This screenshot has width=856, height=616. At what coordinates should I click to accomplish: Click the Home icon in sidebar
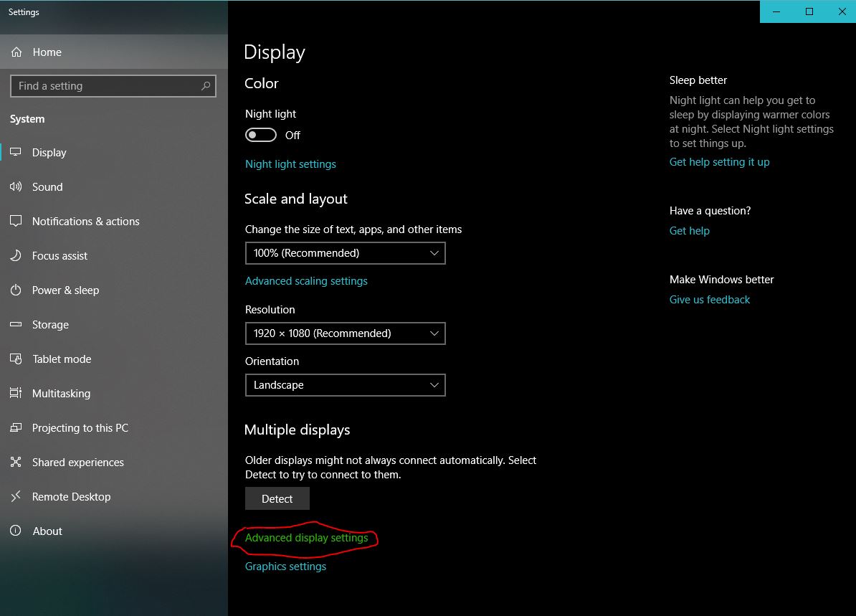(16, 52)
